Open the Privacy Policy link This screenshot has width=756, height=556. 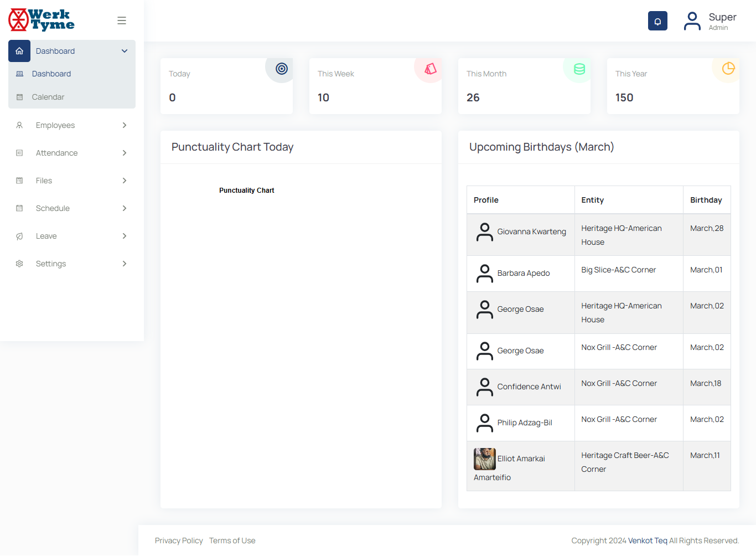tap(179, 540)
